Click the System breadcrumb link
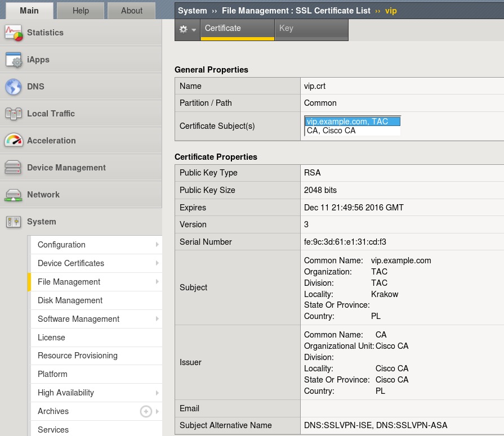 (x=192, y=11)
